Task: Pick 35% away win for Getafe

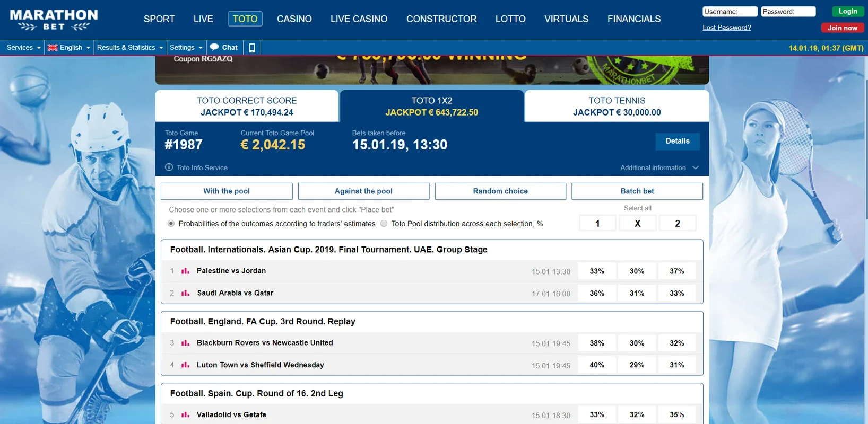Action: (676, 415)
